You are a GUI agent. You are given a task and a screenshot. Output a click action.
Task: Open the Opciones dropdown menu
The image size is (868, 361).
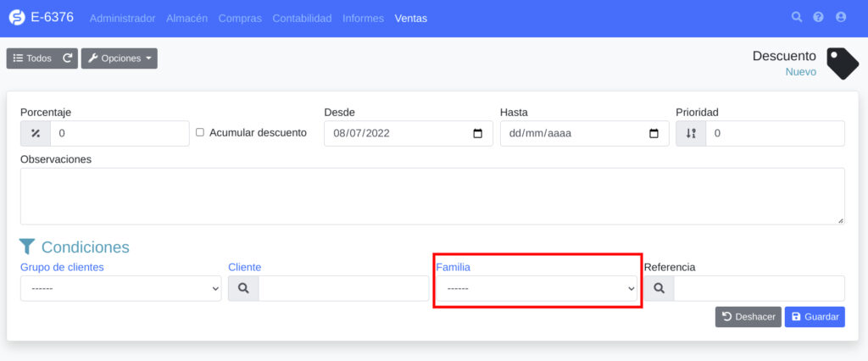click(x=119, y=58)
